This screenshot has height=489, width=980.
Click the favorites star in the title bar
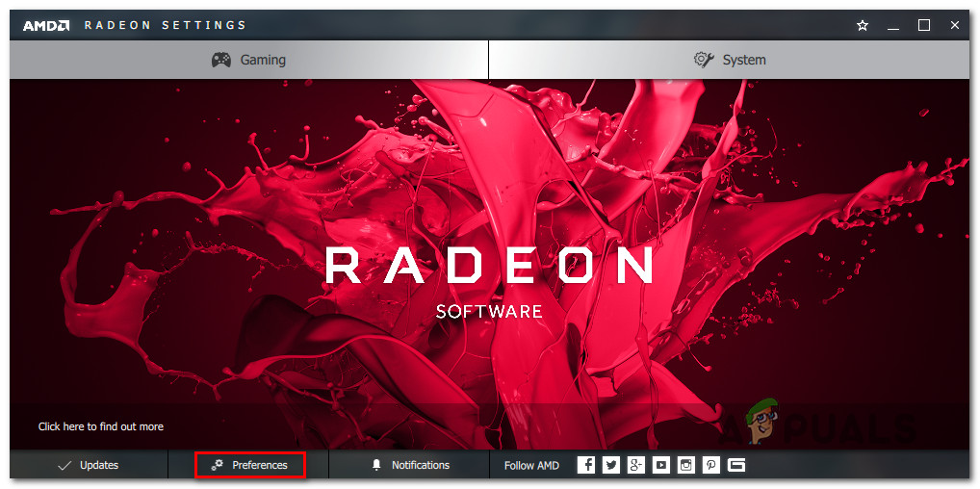[863, 26]
